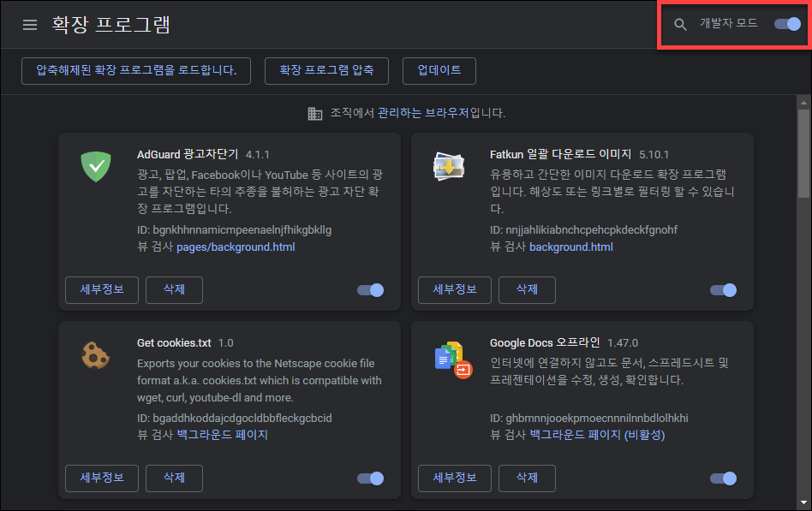The image size is (812, 511).
Task: Disable the Fatkun 일괄 다운로드 extension
Action: tap(723, 289)
